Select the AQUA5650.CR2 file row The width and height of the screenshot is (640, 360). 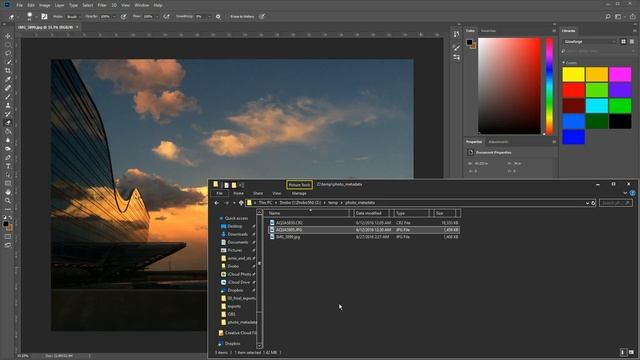coord(364,223)
